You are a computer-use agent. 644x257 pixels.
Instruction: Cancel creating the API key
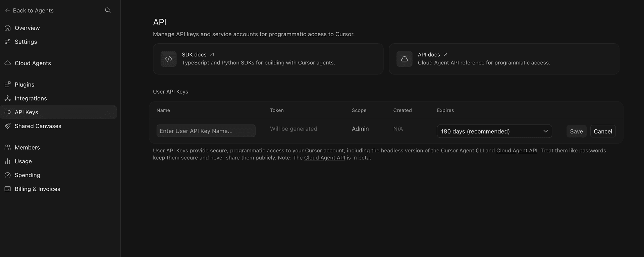coord(603,131)
